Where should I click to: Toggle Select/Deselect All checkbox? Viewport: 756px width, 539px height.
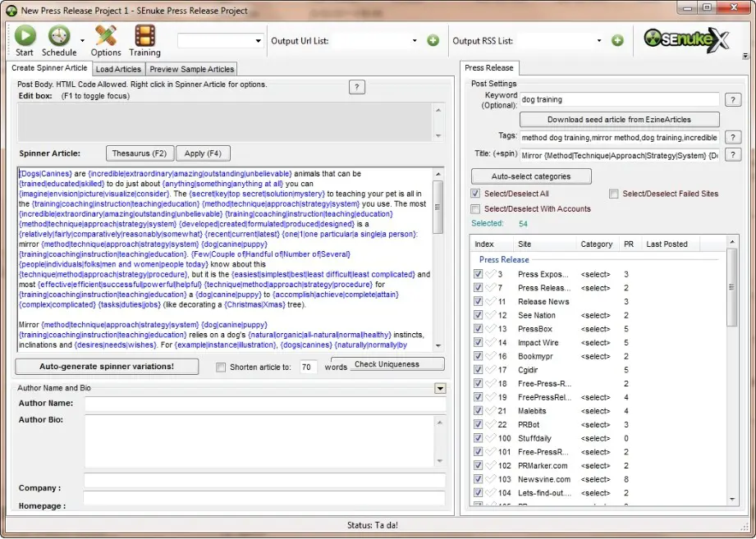click(x=475, y=194)
